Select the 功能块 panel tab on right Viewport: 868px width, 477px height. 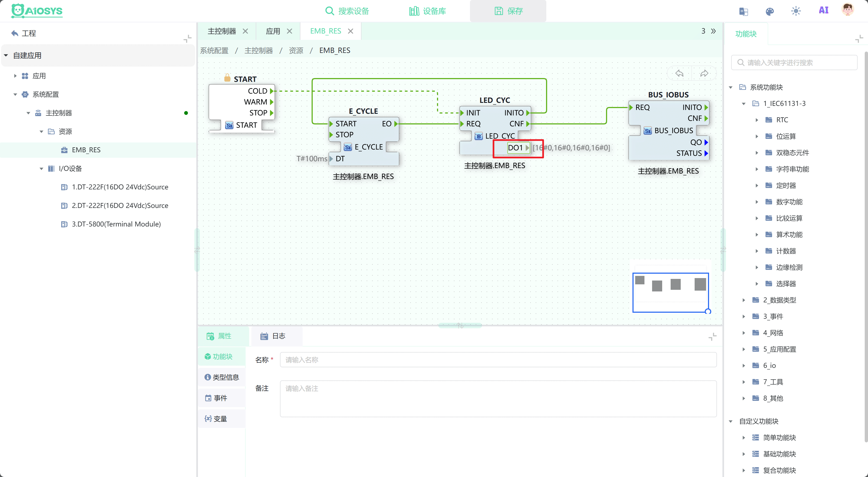click(x=746, y=34)
